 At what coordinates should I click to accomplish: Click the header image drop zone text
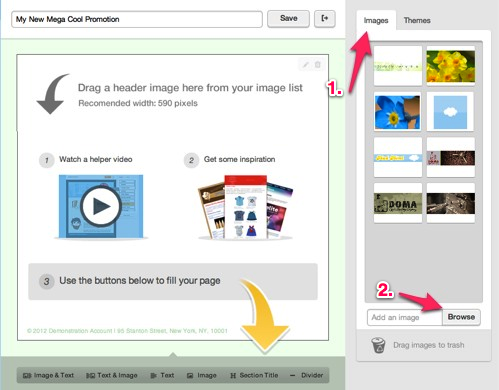pos(190,88)
